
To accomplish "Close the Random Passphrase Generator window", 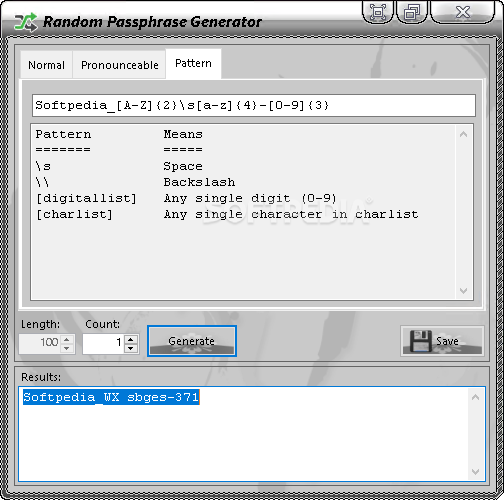I will (x=463, y=12).
